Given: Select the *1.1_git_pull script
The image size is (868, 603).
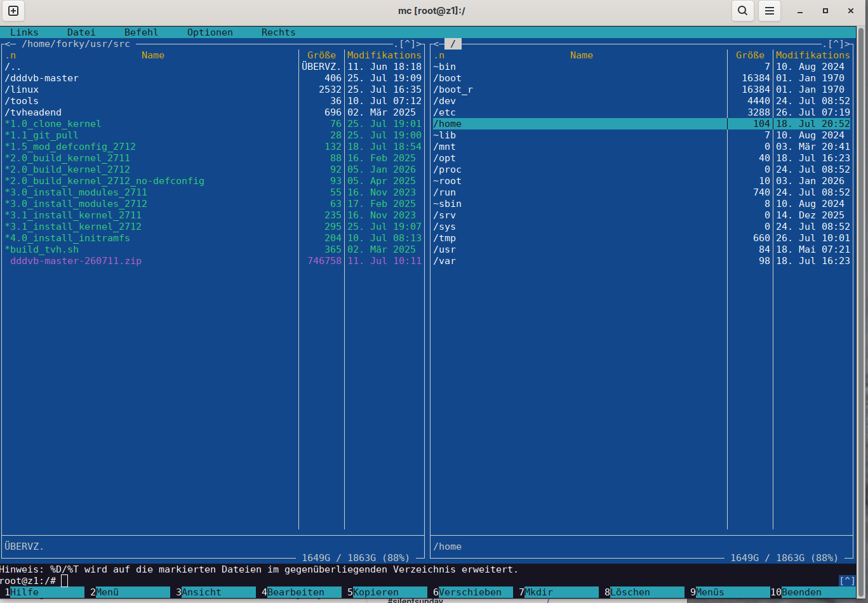Looking at the screenshot, I should point(213,135).
